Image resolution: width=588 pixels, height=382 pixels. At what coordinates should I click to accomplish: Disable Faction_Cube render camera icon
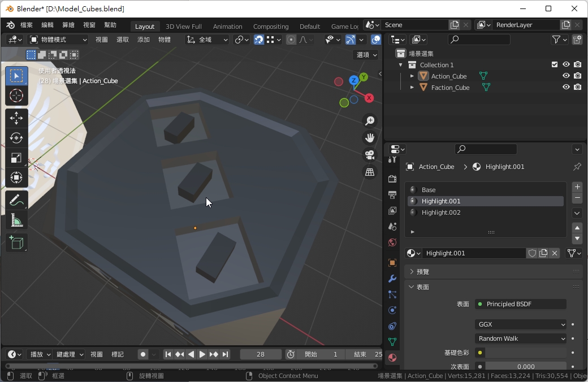point(577,87)
